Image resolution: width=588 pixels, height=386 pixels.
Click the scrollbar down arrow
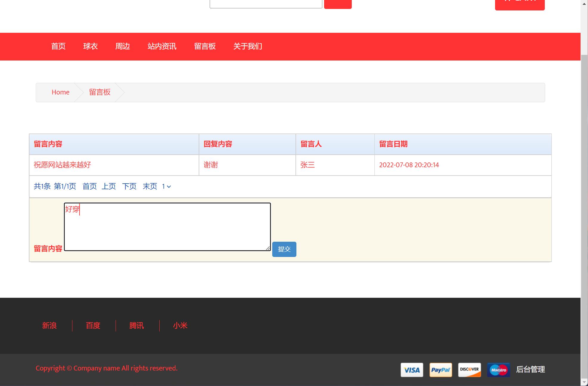(584, 382)
